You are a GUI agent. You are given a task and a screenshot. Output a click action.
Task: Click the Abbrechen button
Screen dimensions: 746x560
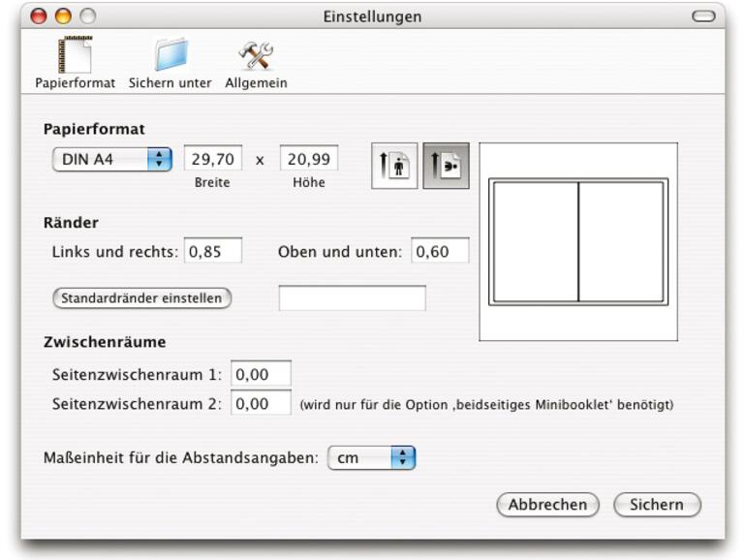click(x=547, y=505)
